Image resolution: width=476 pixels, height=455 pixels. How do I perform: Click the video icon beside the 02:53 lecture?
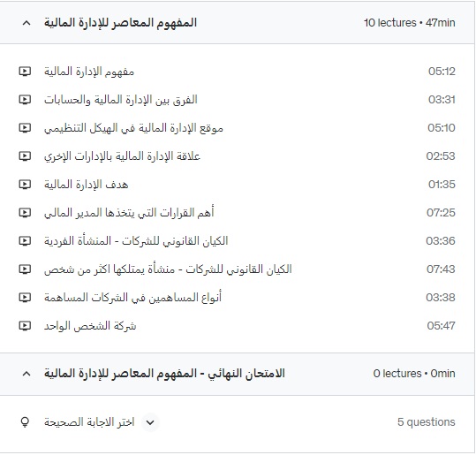tap(25, 156)
